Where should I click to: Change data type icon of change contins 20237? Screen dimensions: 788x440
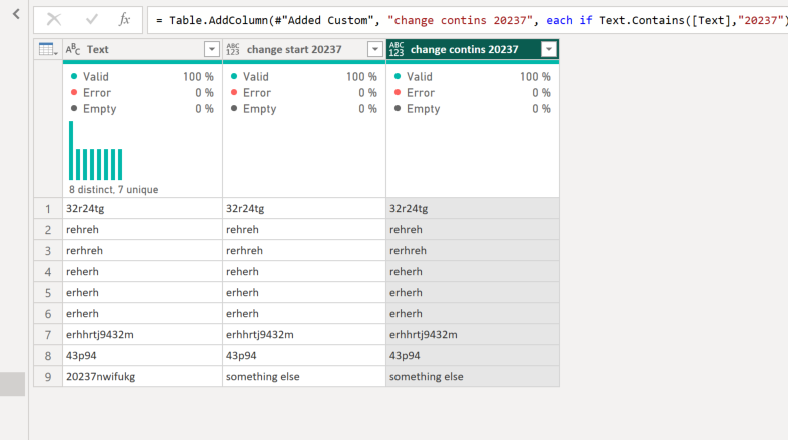pyautogui.click(x=396, y=49)
